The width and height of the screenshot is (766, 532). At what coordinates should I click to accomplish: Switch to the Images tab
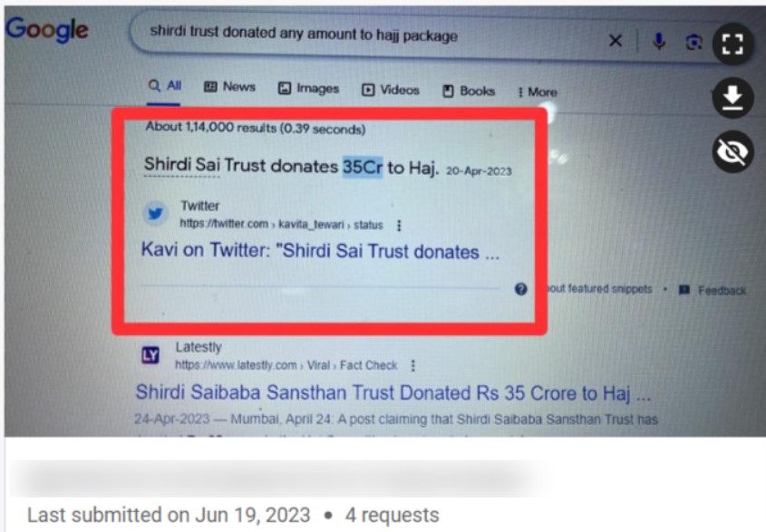pos(309,89)
